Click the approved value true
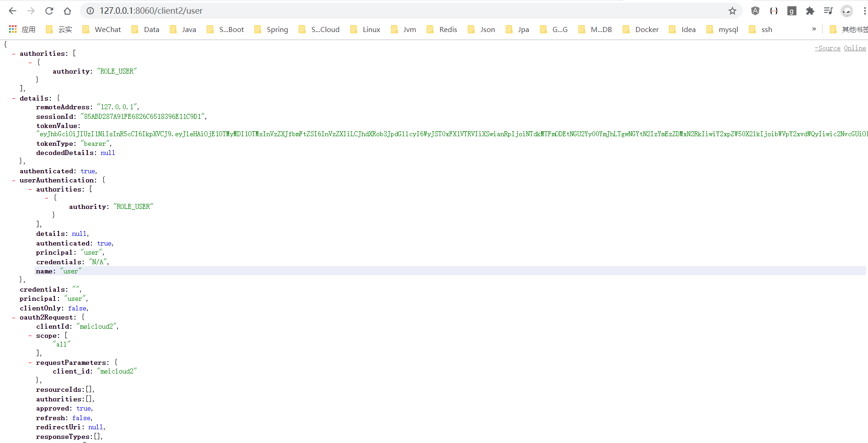The image size is (868, 443). click(84, 408)
